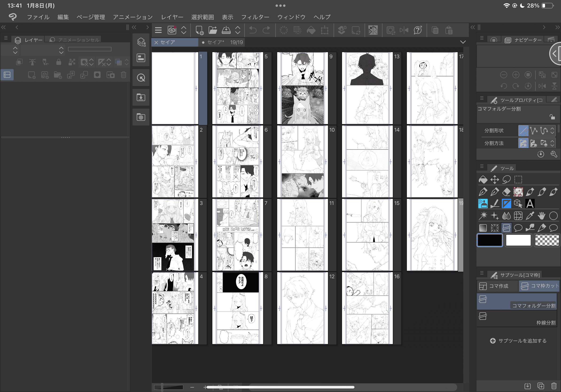
Task: Click the Undo arrow in command bar
Action: pos(253,30)
